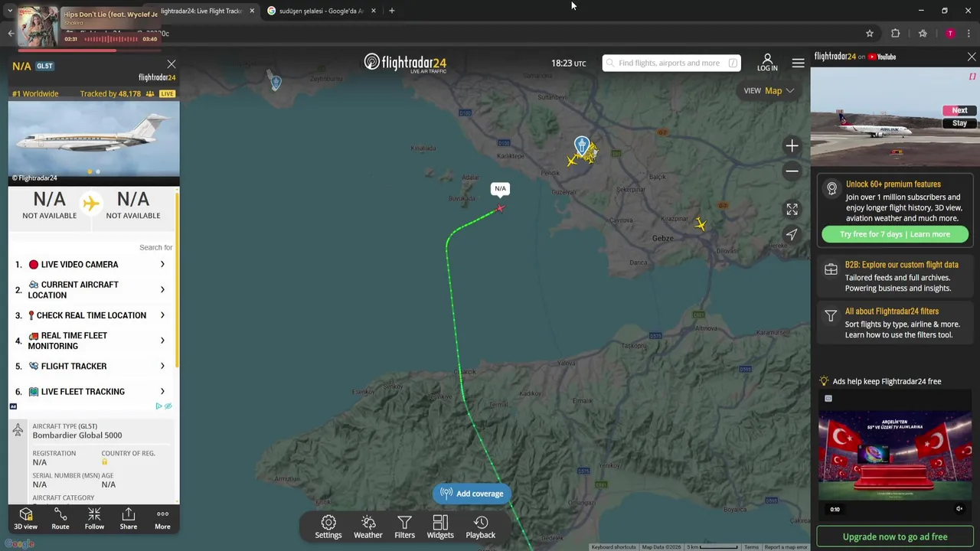This screenshot has width=980, height=551.
Task: Mute the advertisement video
Action: pos(959,509)
